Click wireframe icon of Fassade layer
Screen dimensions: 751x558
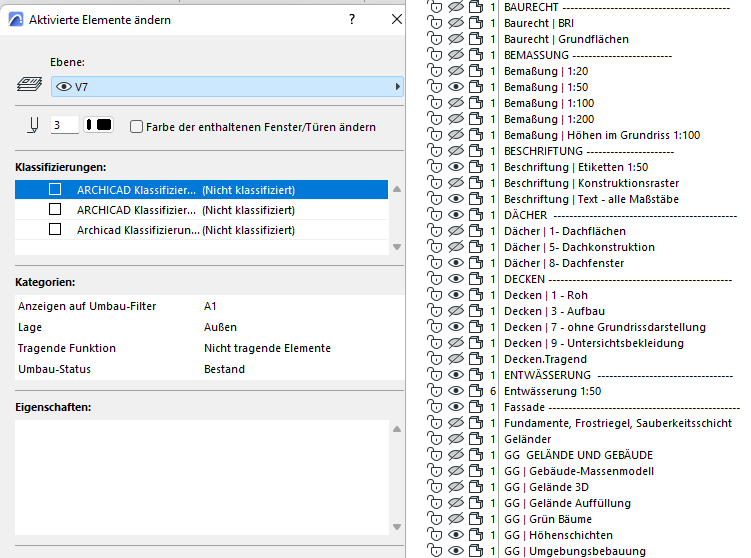pos(476,407)
